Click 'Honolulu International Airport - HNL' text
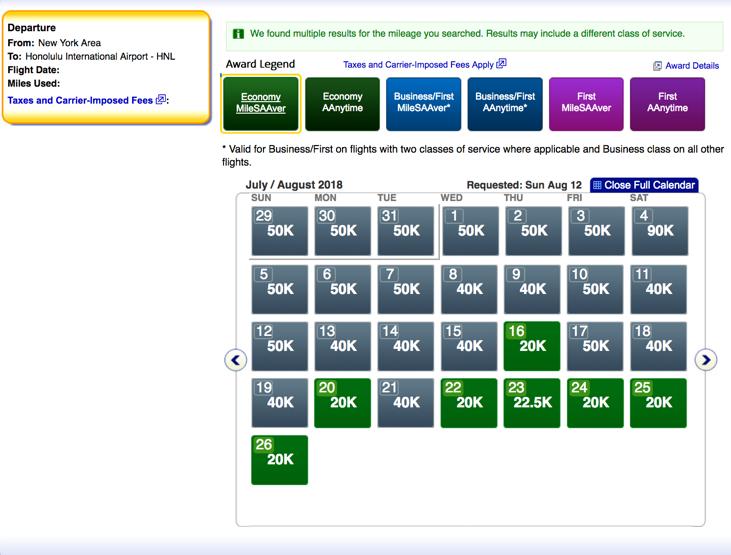The width and height of the screenshot is (731, 555). point(100,56)
